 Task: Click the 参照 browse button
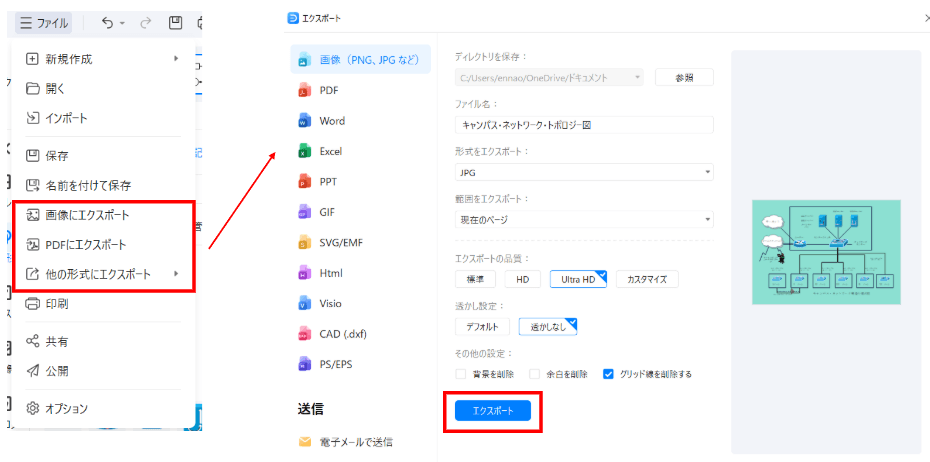tap(684, 78)
